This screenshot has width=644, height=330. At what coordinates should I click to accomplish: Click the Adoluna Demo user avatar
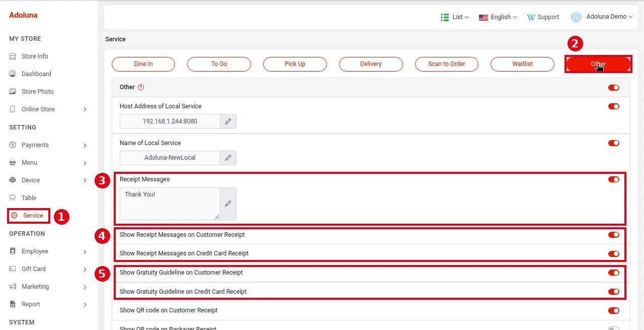[576, 17]
